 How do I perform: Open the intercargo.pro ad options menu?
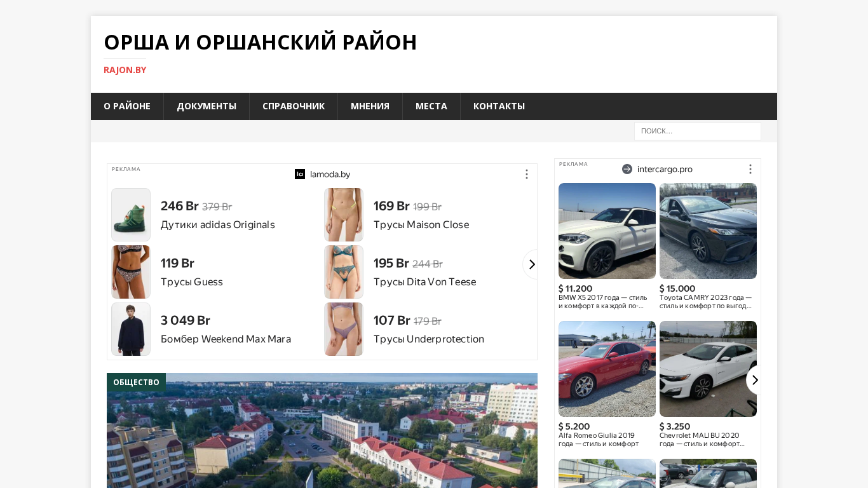[x=750, y=169]
